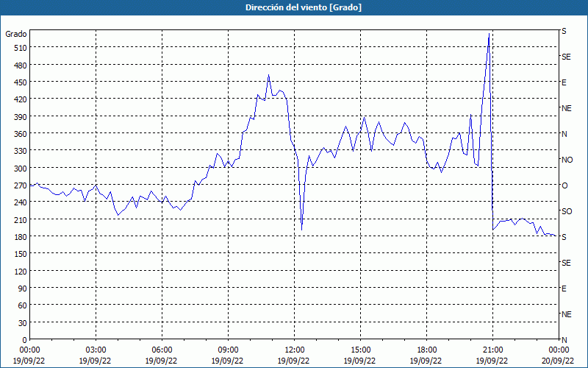Viewport: 588px width, 368px height.
Task: Click the 60 degree axis label
Action: click(23, 305)
